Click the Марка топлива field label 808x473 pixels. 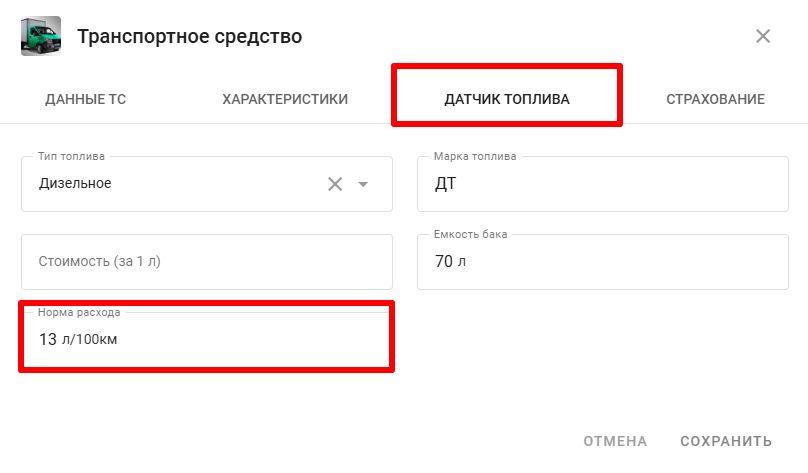pyautogui.click(x=475, y=157)
